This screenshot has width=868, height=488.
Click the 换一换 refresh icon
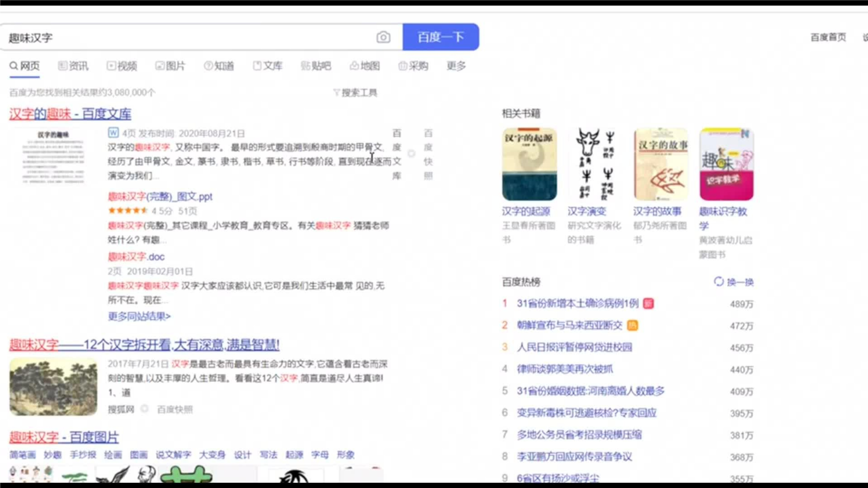[719, 282]
